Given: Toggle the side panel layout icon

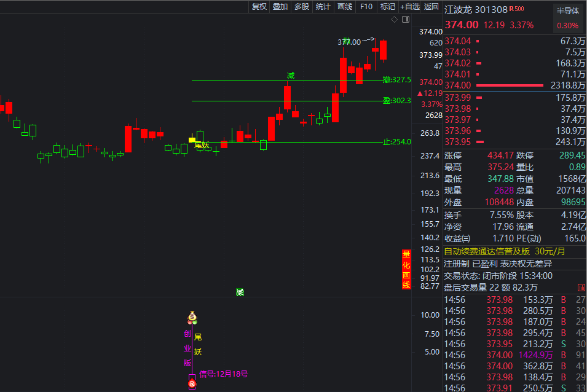Looking at the screenshot, I should [x=405, y=20].
